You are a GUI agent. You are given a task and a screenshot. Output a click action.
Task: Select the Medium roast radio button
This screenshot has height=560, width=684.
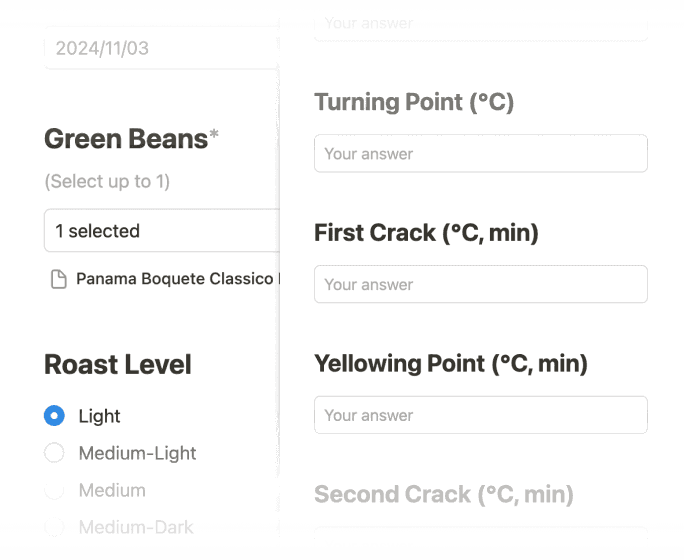(x=55, y=490)
